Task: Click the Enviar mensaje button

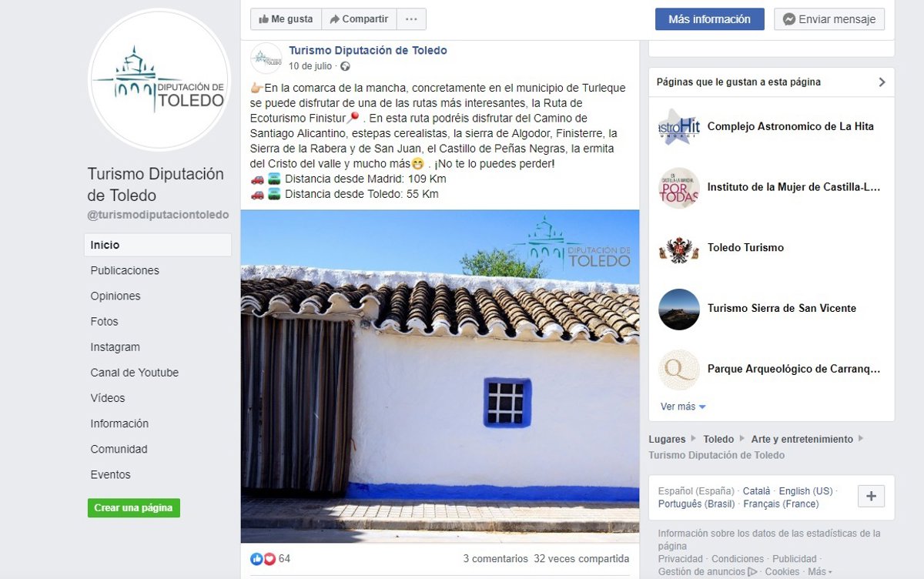Action: [x=829, y=19]
